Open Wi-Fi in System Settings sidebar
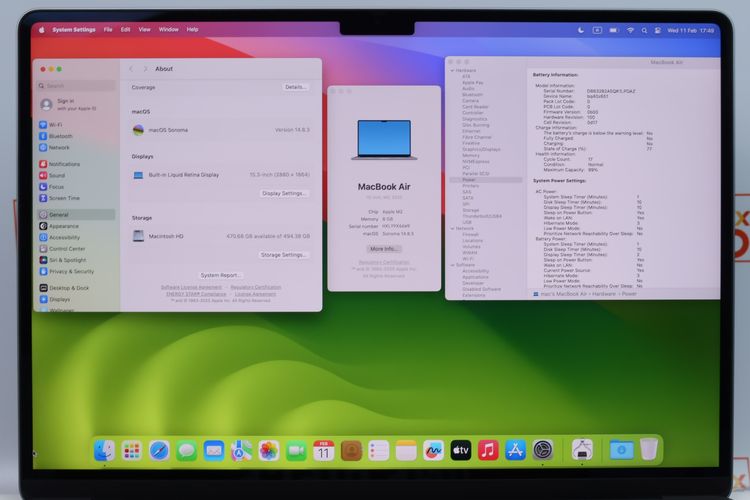 click(x=51, y=125)
